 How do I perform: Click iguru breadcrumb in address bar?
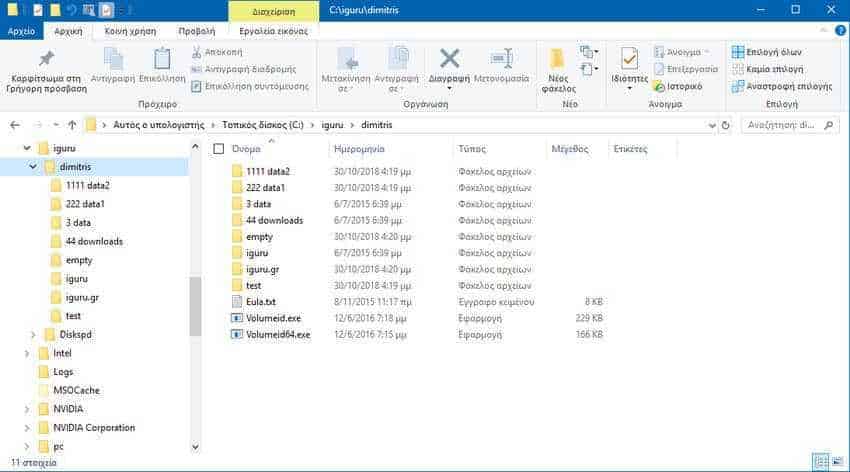point(332,125)
